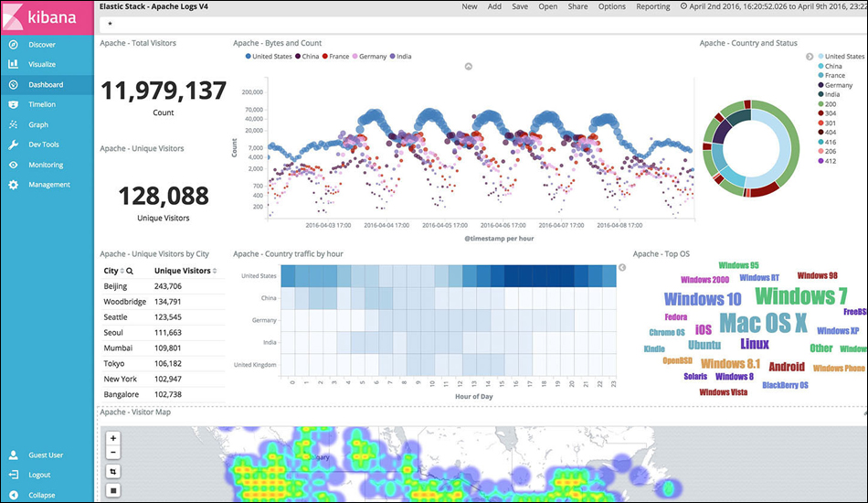The image size is (868, 503).
Task: Click the Guest User profile icon
Action: pos(14,455)
